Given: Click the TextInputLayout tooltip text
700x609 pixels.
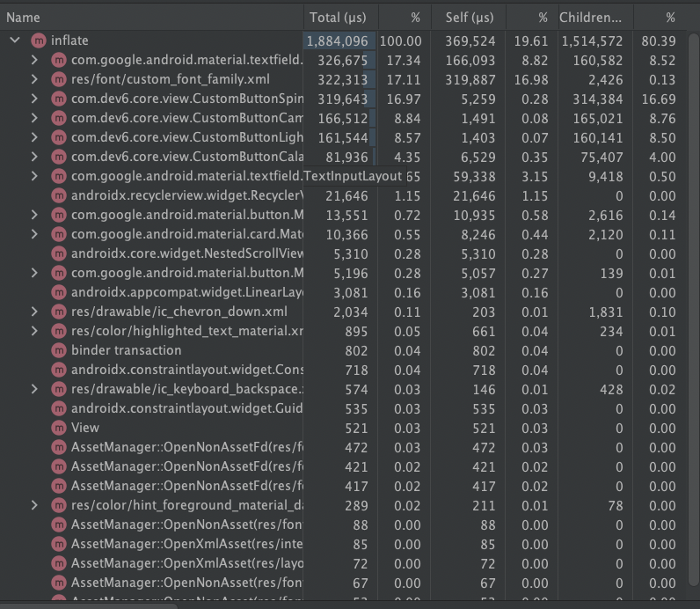Looking at the screenshot, I should pyautogui.click(x=353, y=176).
